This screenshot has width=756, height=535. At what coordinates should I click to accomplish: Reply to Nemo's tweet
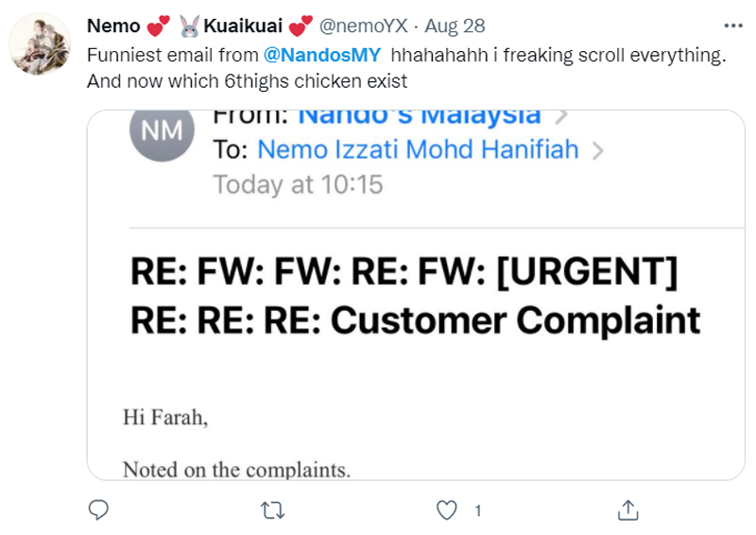pos(99,511)
